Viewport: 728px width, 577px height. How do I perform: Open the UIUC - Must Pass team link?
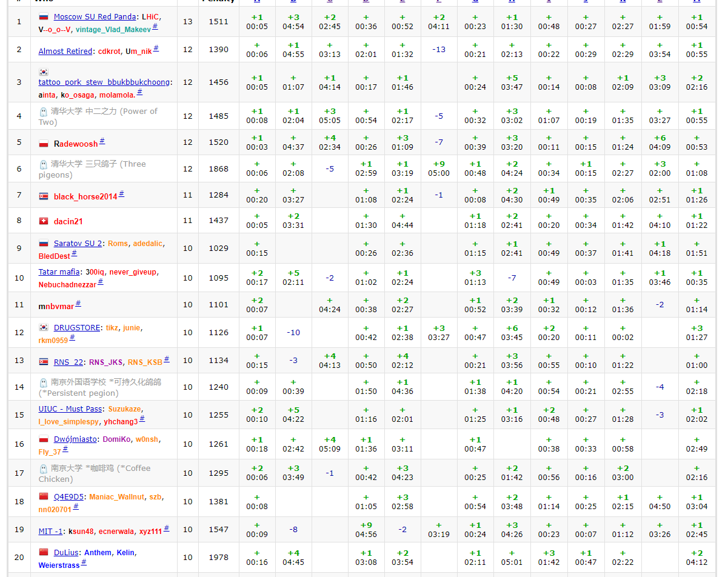(71, 409)
